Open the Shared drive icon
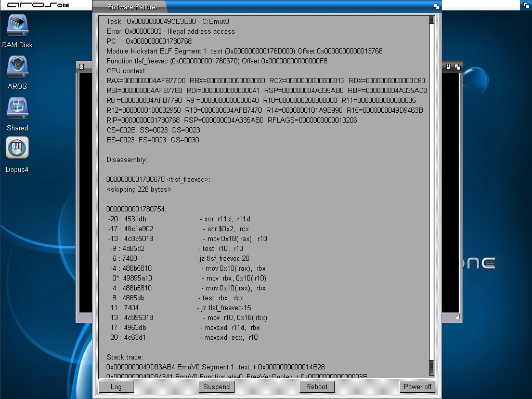This screenshot has width=532, height=399. coord(17,108)
